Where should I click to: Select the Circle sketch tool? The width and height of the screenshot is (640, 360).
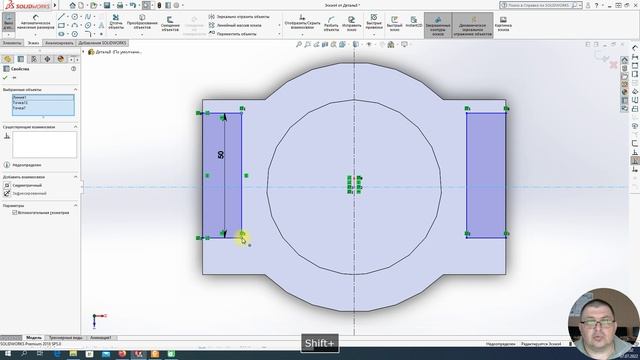tap(75, 17)
